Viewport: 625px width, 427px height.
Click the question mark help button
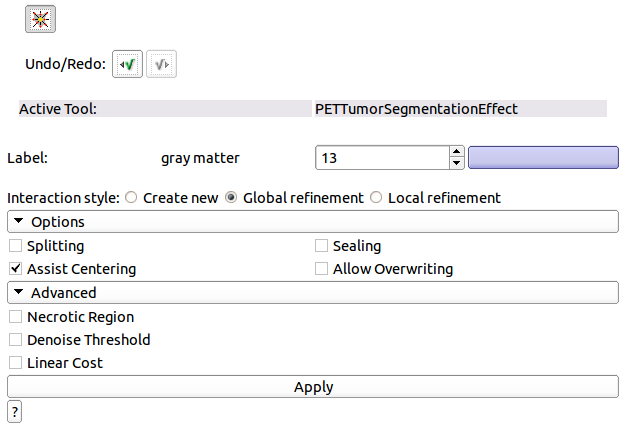(15, 411)
